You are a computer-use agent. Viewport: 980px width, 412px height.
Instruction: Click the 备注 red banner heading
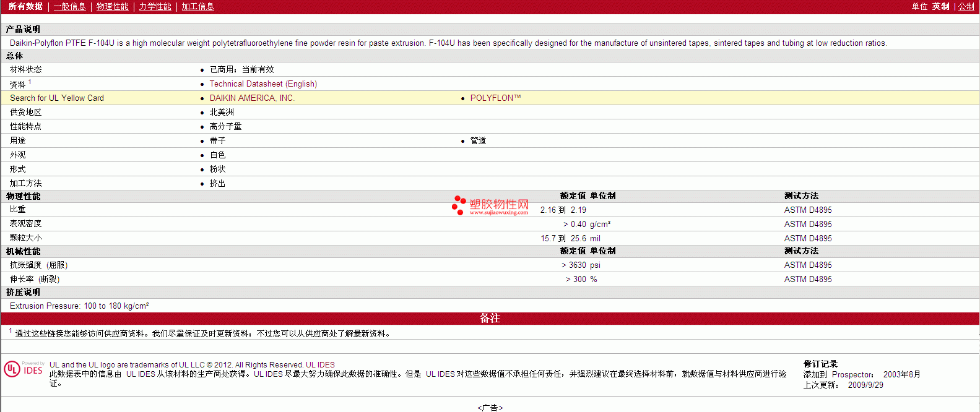tap(490, 318)
